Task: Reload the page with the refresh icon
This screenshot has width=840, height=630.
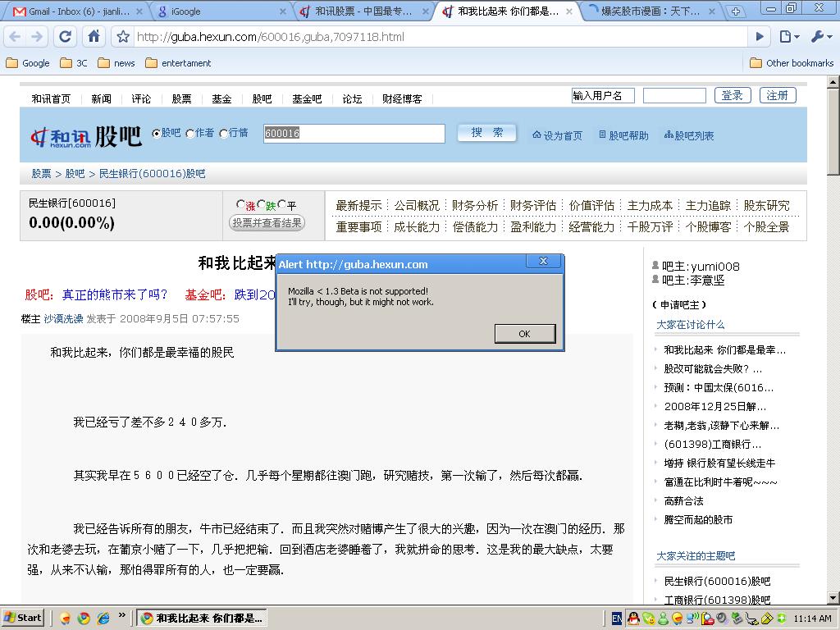Action: click(x=65, y=36)
